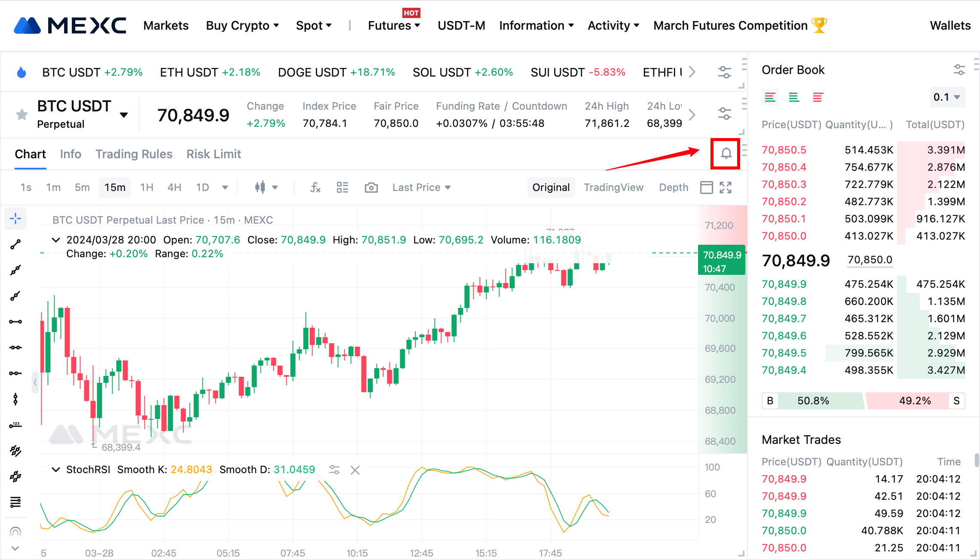Image resolution: width=980 pixels, height=560 pixels.
Task: Remove the StochRSI indicator
Action: 355,470
